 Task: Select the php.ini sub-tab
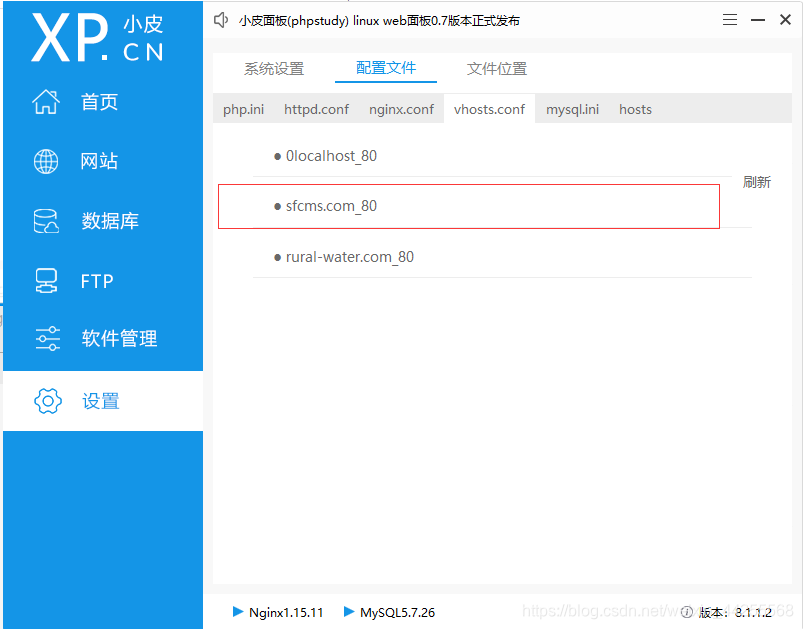[x=243, y=109]
